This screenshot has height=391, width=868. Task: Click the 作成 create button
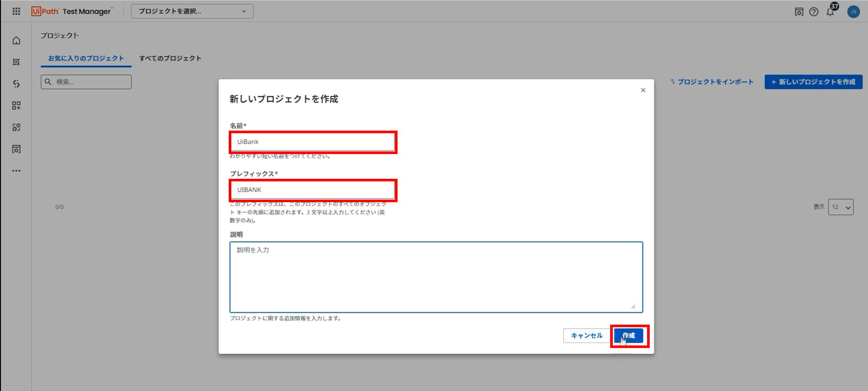click(628, 335)
